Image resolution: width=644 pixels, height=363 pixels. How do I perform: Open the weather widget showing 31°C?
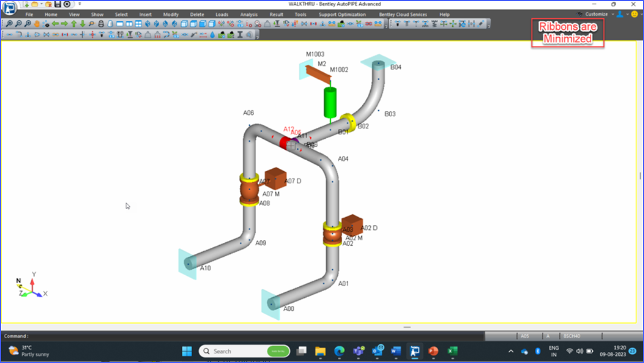pyautogui.click(x=28, y=351)
